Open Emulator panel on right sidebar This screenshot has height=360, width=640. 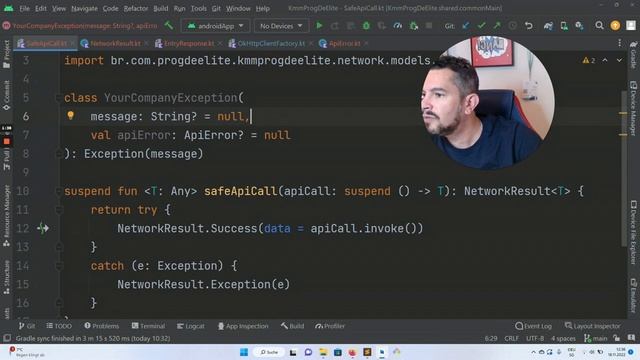coord(633,296)
